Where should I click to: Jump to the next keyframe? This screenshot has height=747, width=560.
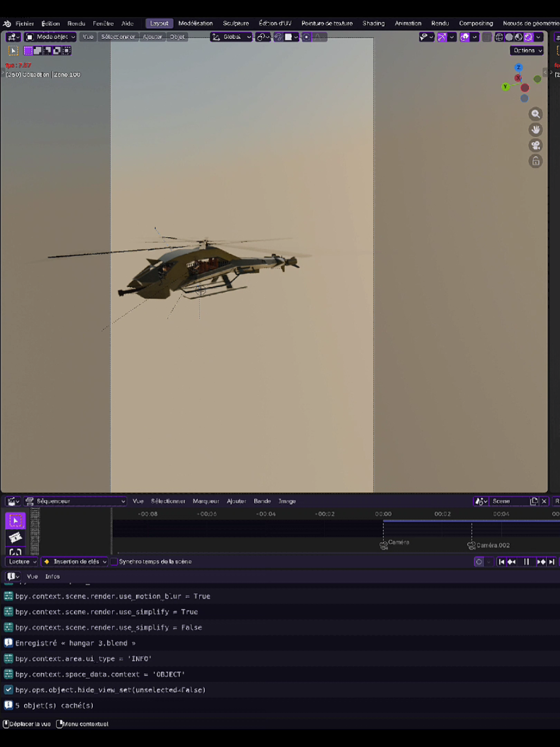point(541,561)
